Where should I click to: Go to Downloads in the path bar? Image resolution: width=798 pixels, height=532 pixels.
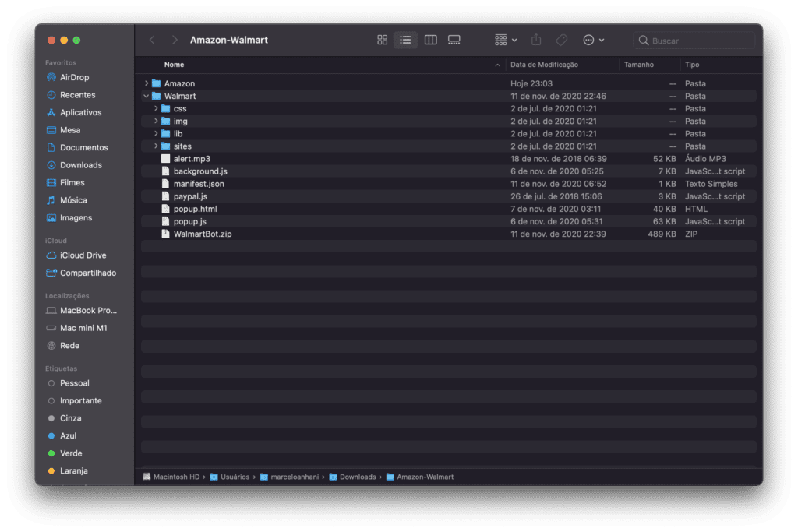pos(357,477)
